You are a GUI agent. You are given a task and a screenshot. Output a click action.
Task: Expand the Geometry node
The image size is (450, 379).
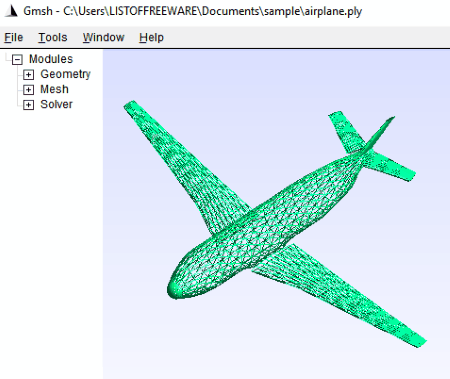(x=29, y=75)
